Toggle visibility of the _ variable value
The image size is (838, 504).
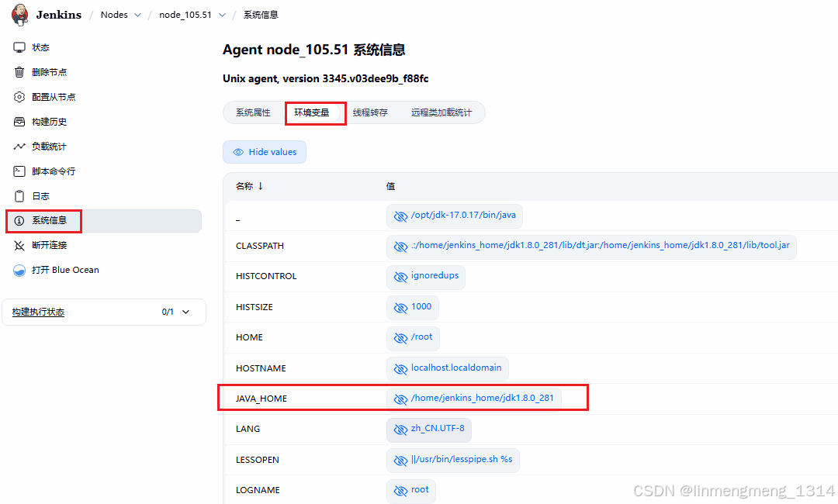tap(400, 216)
